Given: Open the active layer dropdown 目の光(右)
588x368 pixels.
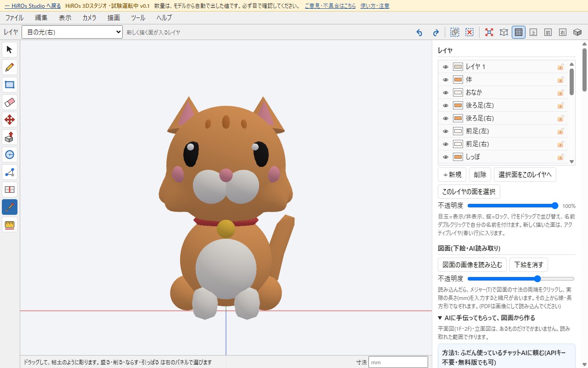Looking at the screenshot, I should [72, 32].
